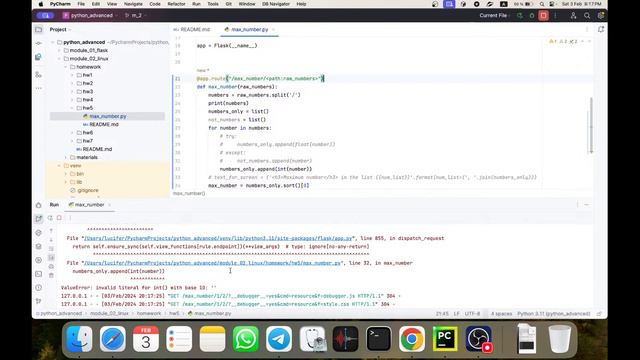
Task: Click the Rerun icon in top toolbar
Action: (520, 16)
